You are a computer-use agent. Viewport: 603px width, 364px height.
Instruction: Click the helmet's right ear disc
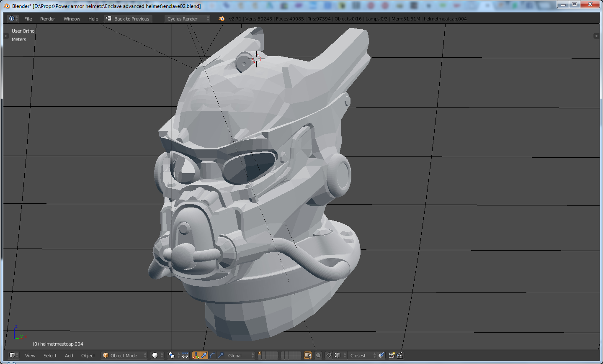(x=338, y=176)
